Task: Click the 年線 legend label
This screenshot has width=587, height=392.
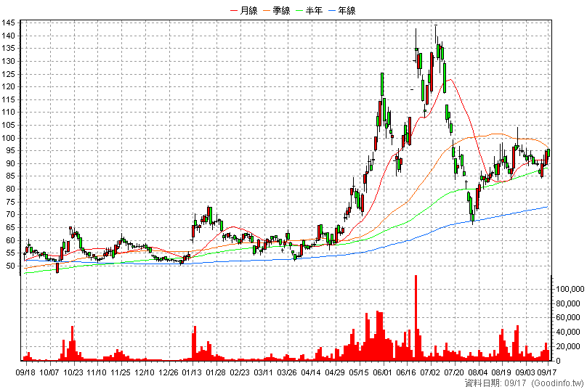Action: (347, 11)
